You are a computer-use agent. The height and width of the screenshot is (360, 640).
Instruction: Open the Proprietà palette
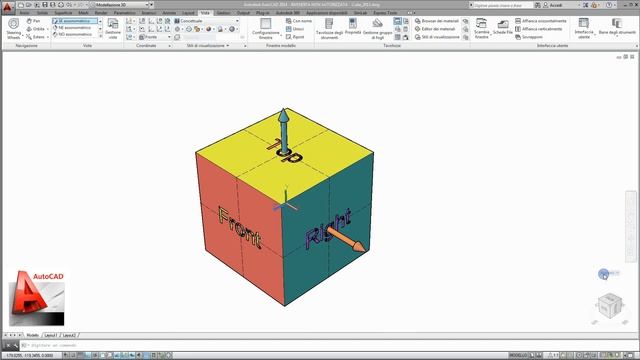[x=353, y=27]
